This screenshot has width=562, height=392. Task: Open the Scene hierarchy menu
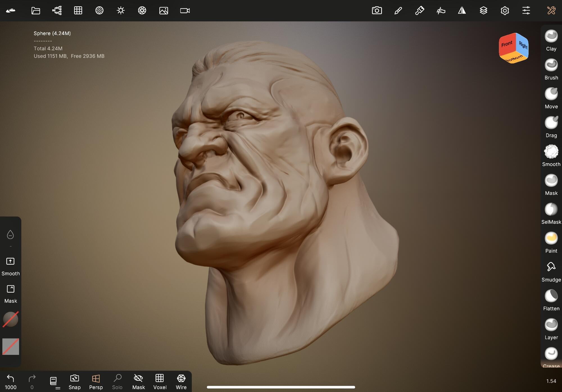pos(57,11)
